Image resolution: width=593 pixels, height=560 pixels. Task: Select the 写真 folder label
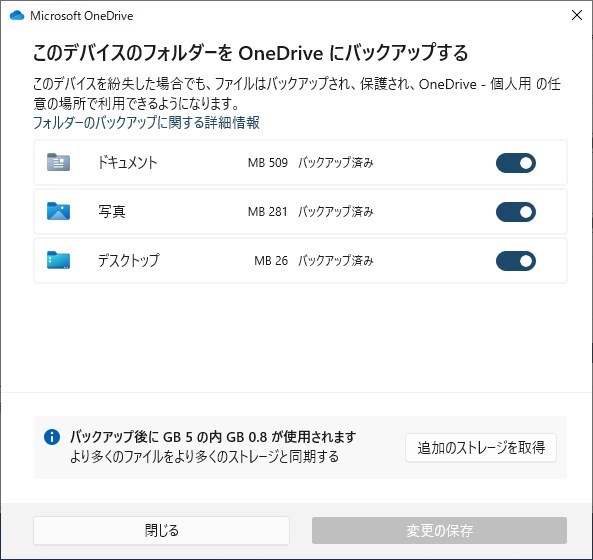tap(112, 211)
